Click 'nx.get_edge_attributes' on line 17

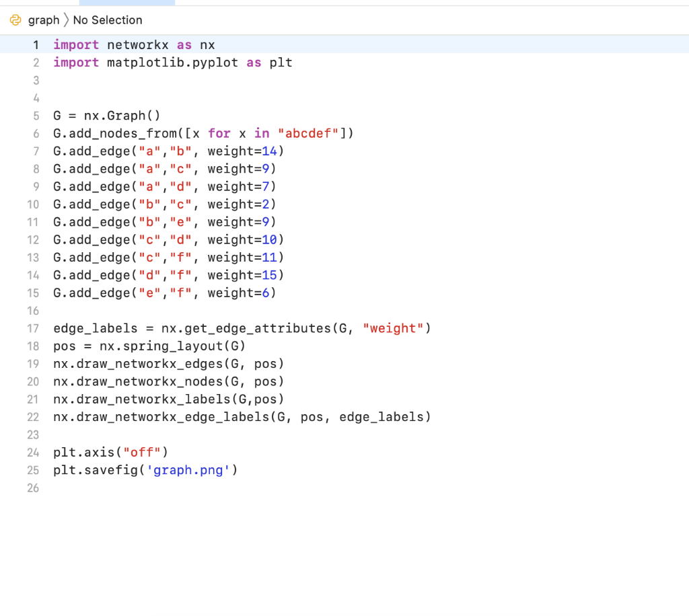coord(246,329)
